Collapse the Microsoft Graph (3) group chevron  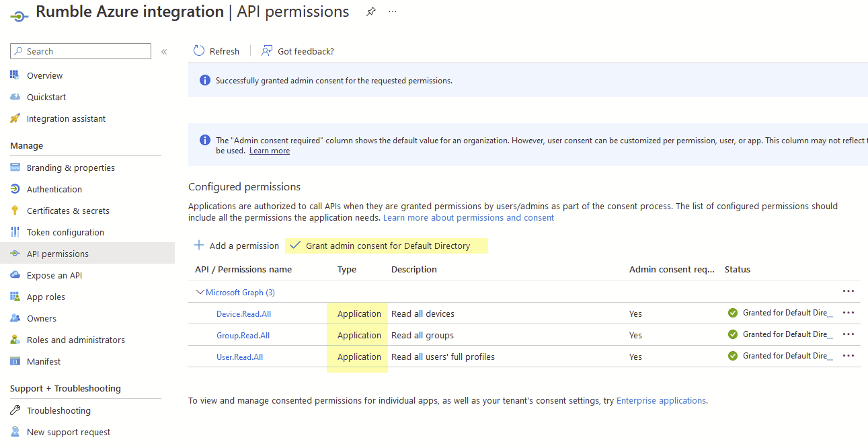200,292
